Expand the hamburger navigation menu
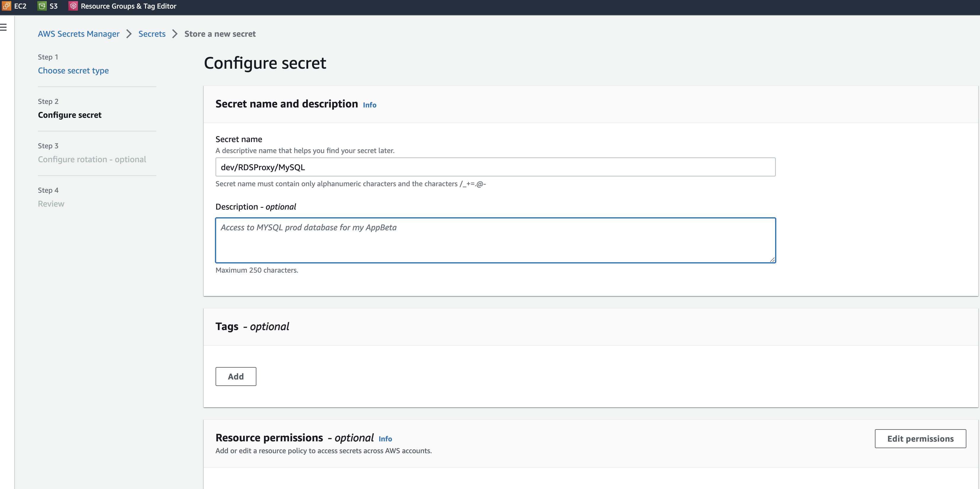This screenshot has width=980, height=489. [4, 27]
